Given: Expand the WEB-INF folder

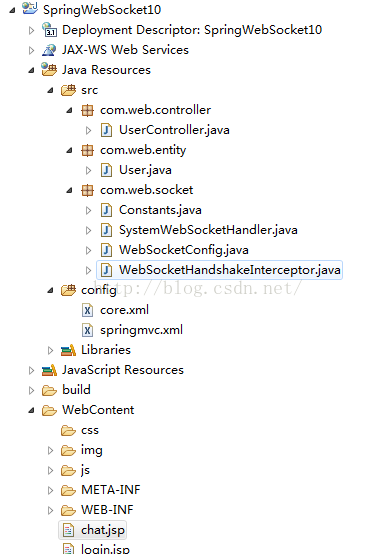Looking at the screenshot, I should [51, 511].
